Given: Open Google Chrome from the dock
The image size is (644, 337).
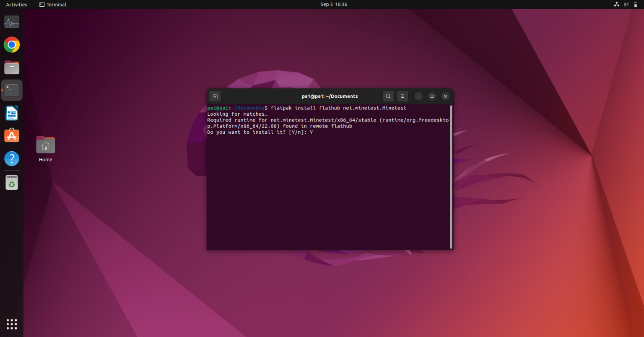Looking at the screenshot, I should (11, 44).
